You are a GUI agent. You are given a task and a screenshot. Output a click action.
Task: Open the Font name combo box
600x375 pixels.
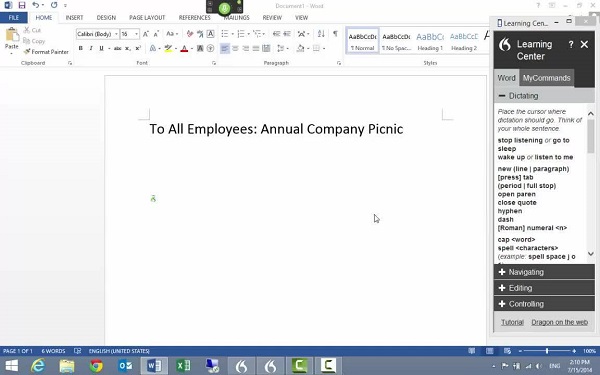point(97,34)
